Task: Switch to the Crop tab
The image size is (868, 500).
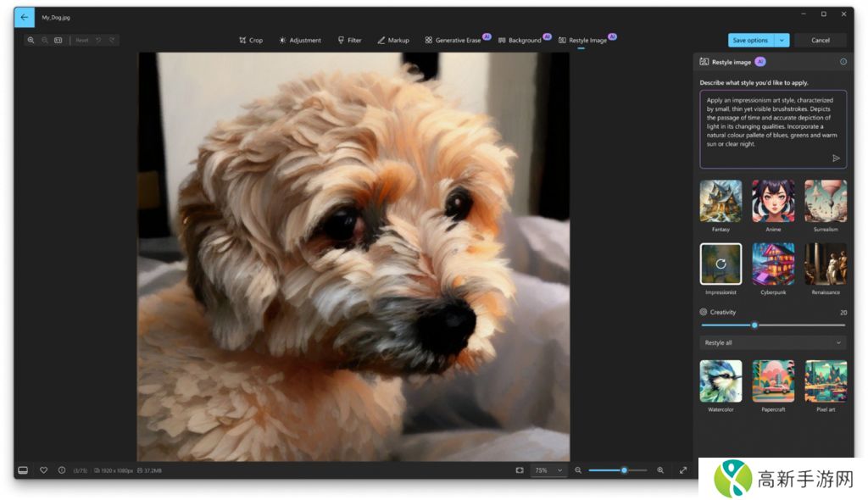Action: point(251,41)
